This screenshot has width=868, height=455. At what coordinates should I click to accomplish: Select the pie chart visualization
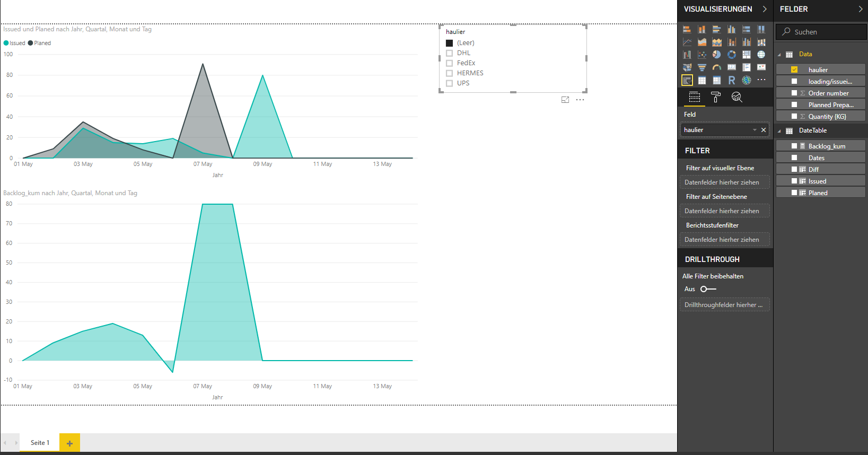717,55
